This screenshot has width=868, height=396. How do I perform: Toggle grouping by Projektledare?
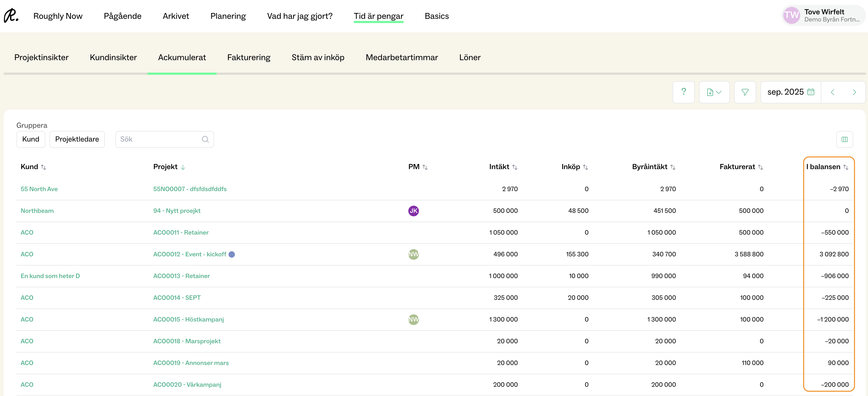pyautogui.click(x=77, y=139)
